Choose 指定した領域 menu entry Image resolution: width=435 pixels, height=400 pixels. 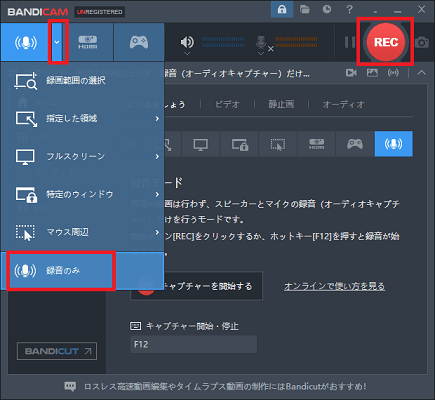pos(83,119)
